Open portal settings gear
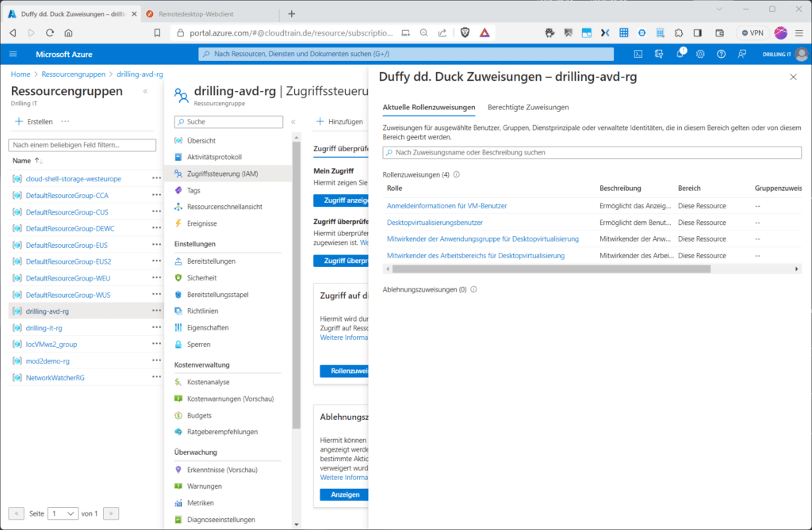 [700, 54]
